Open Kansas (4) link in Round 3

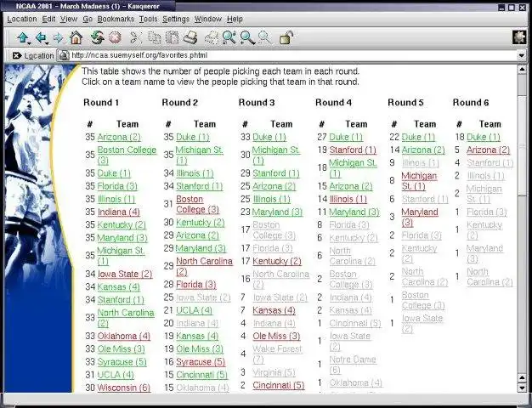[x=274, y=310]
